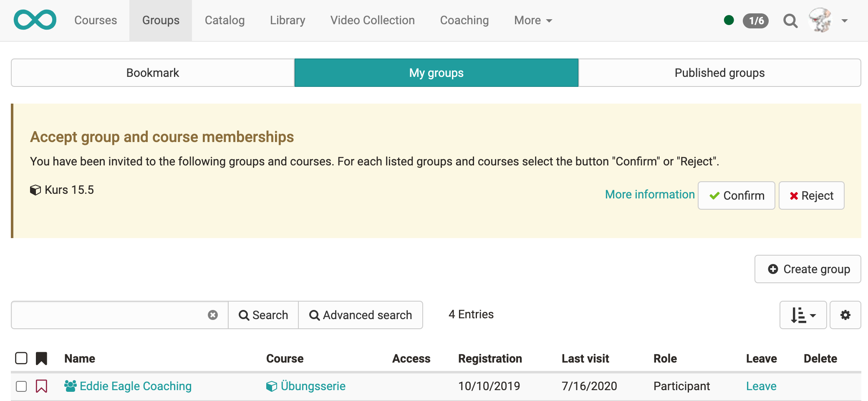Open the Coaching menu item
Image resolution: width=868 pixels, height=401 pixels.
[x=464, y=20]
